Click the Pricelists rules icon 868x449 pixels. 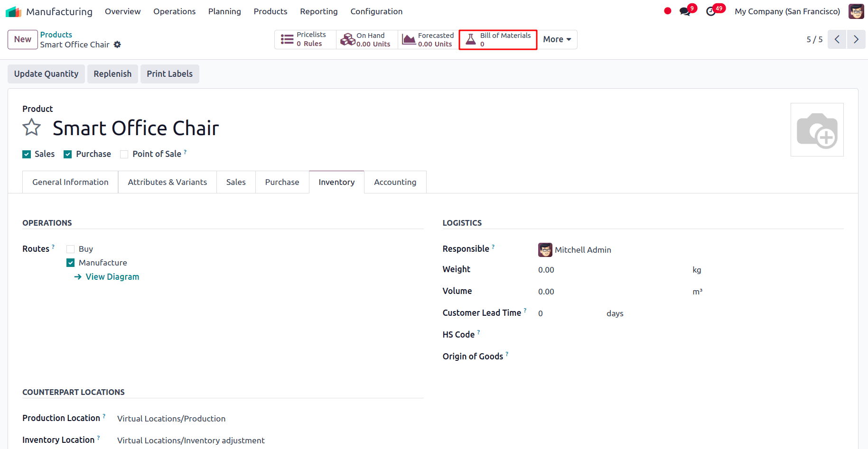coord(286,39)
